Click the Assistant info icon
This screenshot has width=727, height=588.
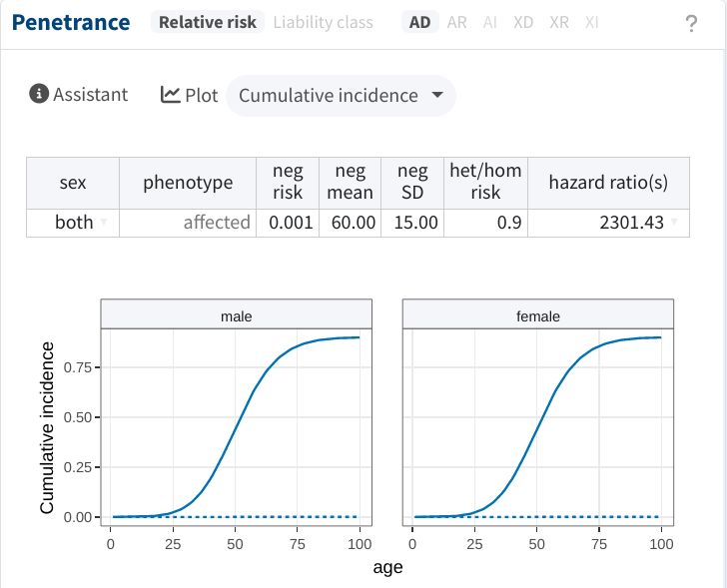39,94
